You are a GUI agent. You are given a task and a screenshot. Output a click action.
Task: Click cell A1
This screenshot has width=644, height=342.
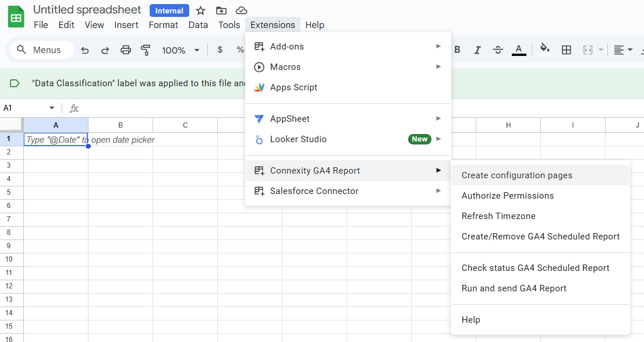(56, 139)
